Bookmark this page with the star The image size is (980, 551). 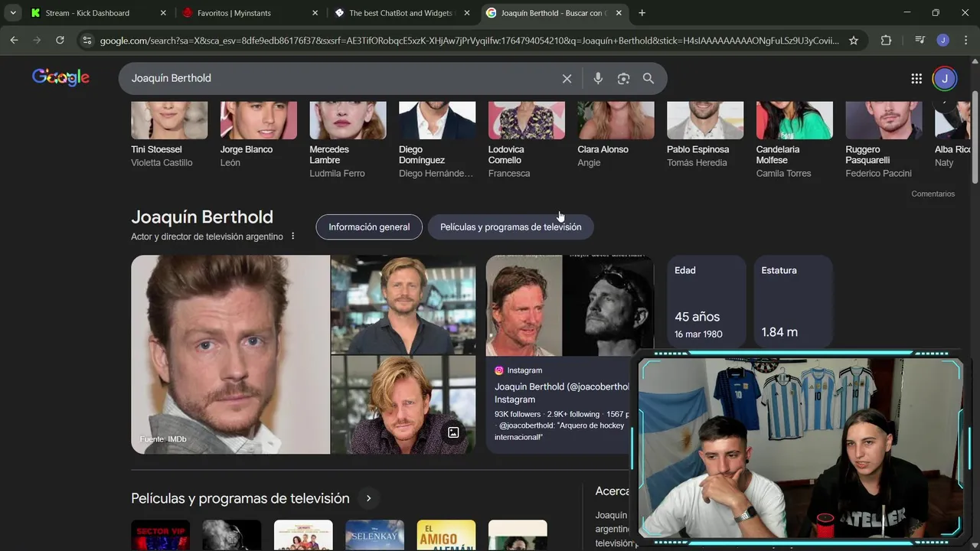[x=854, y=41]
